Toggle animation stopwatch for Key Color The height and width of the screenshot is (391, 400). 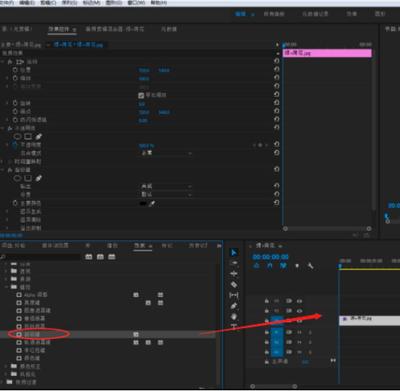(15, 203)
